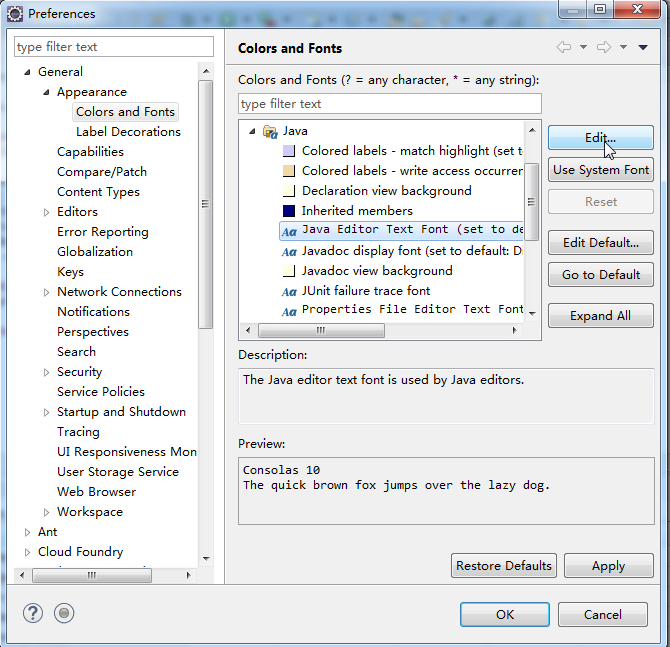
Task: Select Declaration view background swatch
Action: [289, 191]
